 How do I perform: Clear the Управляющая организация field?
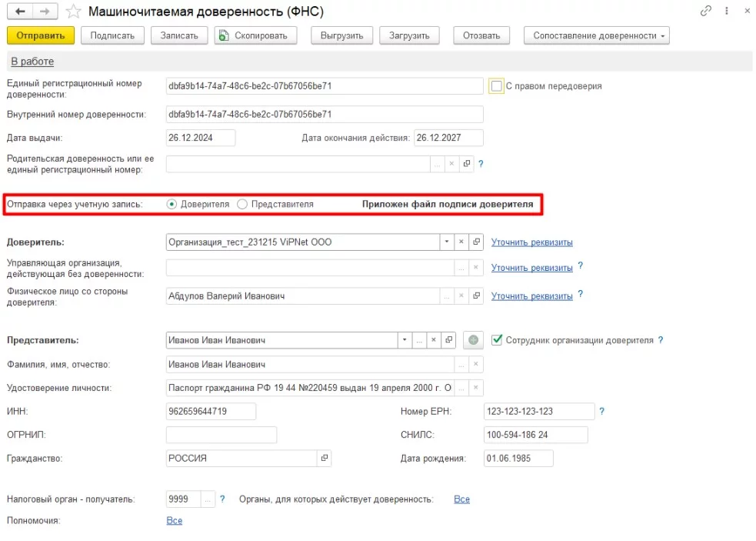point(476,267)
